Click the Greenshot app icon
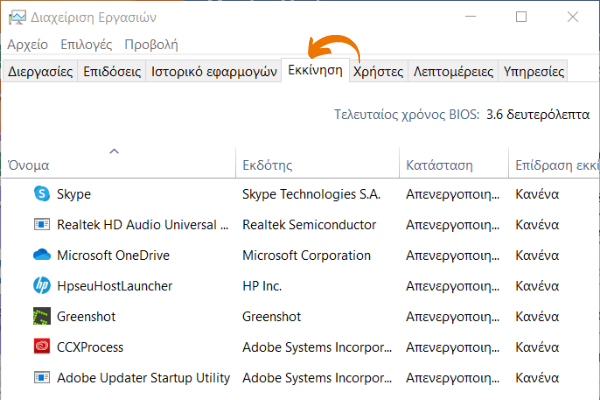The image size is (600, 400). tap(42, 316)
